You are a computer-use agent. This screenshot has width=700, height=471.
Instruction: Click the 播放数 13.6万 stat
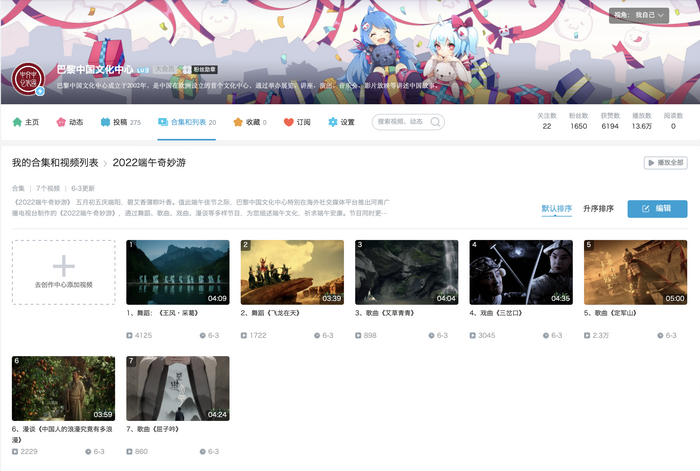pos(642,121)
